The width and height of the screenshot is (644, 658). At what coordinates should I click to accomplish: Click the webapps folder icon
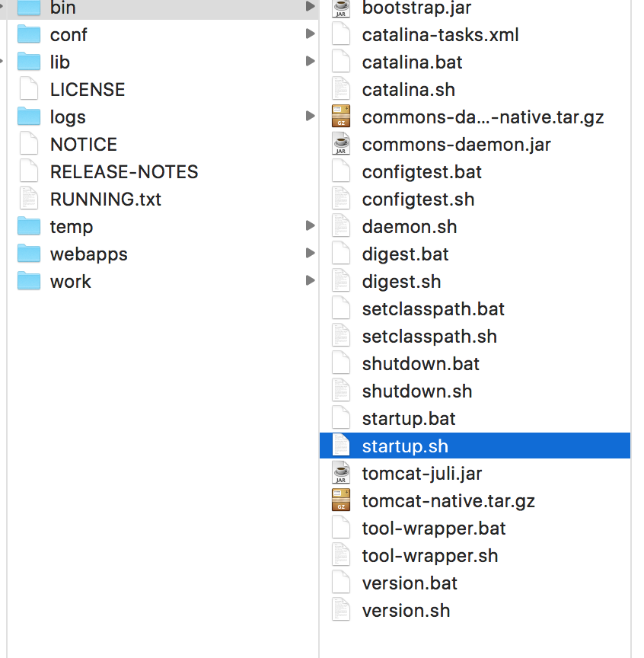tap(28, 254)
